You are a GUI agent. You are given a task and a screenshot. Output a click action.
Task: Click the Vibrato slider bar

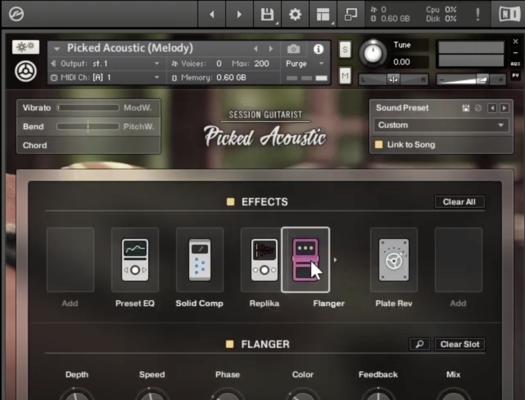pyautogui.click(x=88, y=108)
